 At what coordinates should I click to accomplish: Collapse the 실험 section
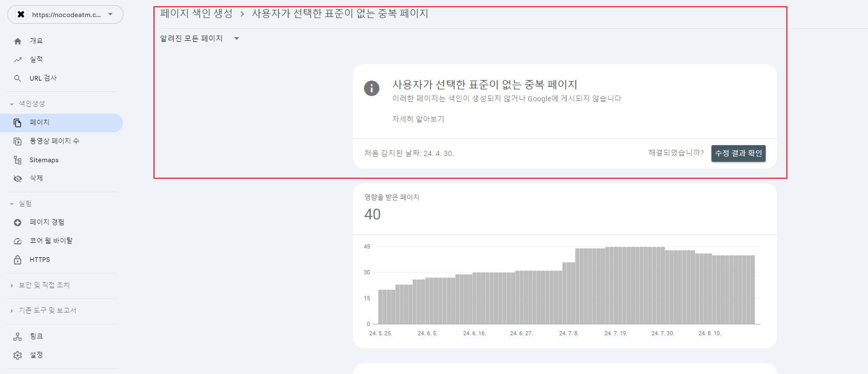pos(12,204)
